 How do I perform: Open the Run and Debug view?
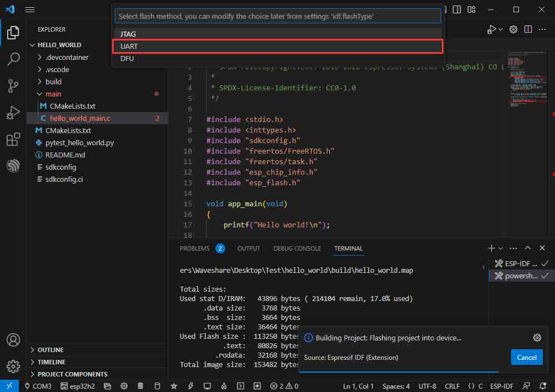point(13,113)
